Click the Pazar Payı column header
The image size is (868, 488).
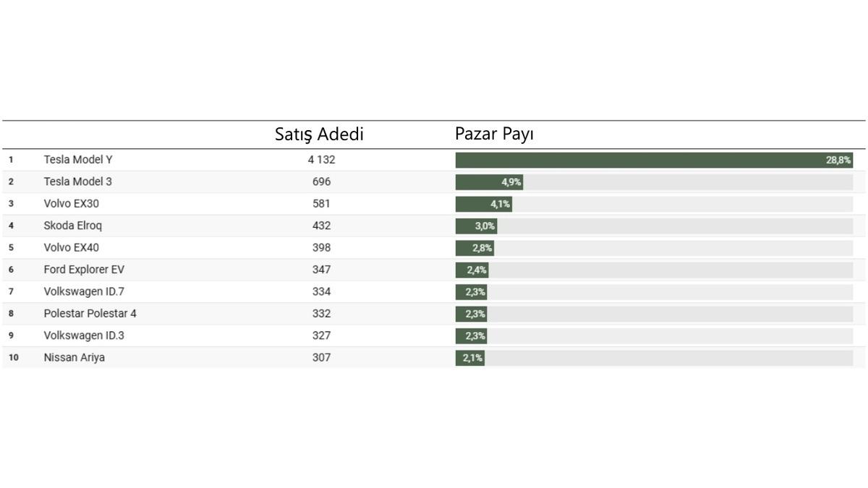[x=494, y=134]
